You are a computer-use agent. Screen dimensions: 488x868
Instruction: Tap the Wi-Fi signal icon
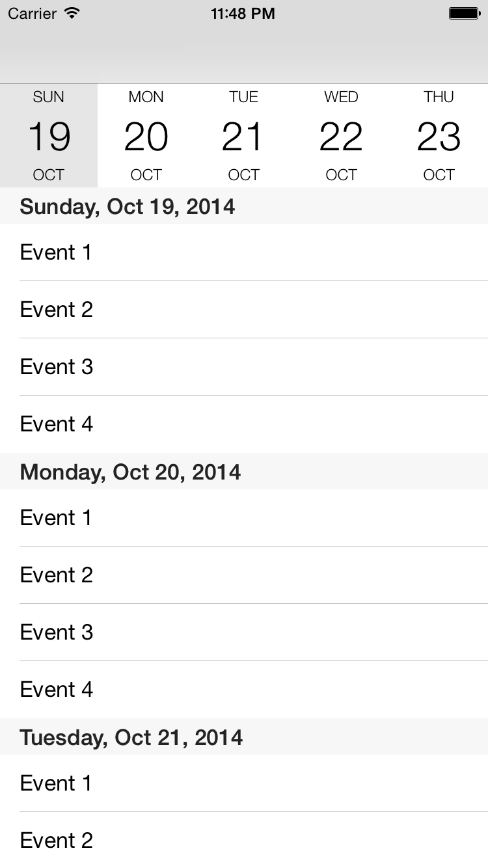click(72, 13)
